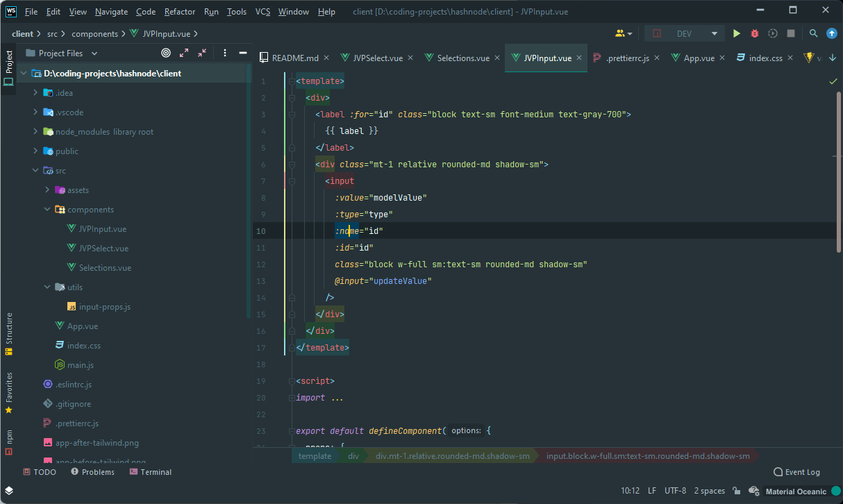Collapse line 2 div block with gutter fold arrow
Viewport: 843px width, 504px height.
click(292, 97)
